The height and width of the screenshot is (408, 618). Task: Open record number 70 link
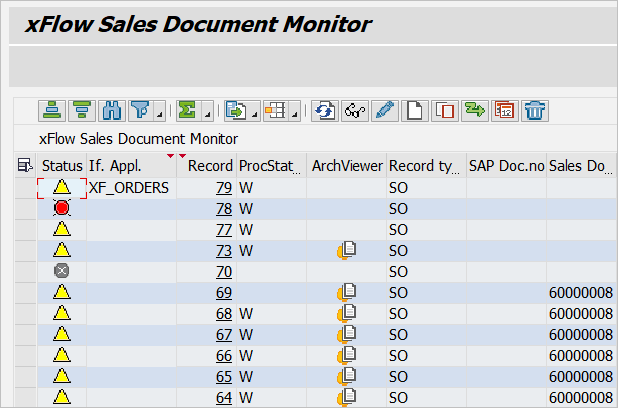(x=223, y=271)
